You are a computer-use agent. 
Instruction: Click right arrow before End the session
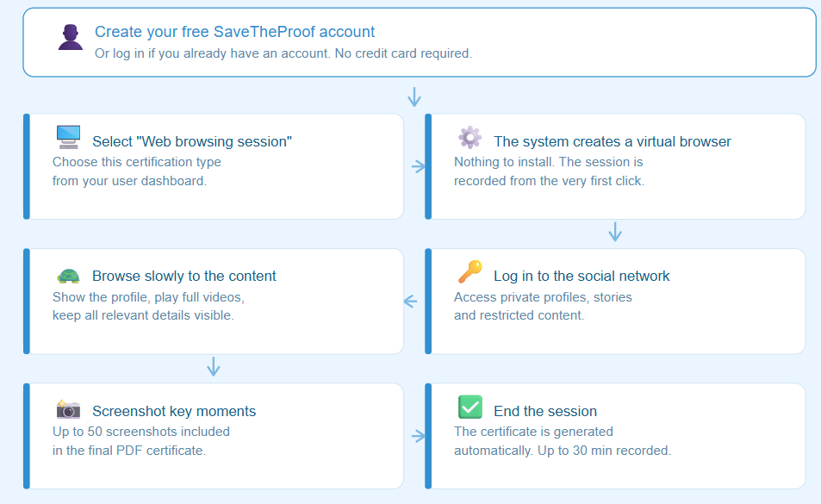tap(419, 436)
